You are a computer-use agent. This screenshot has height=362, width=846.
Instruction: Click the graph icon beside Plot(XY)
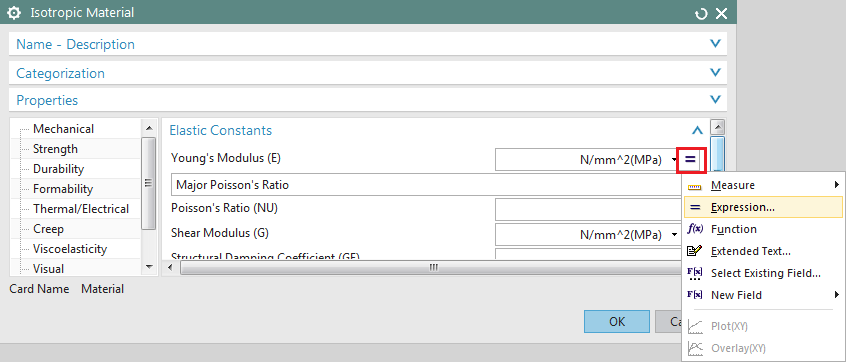tap(695, 326)
